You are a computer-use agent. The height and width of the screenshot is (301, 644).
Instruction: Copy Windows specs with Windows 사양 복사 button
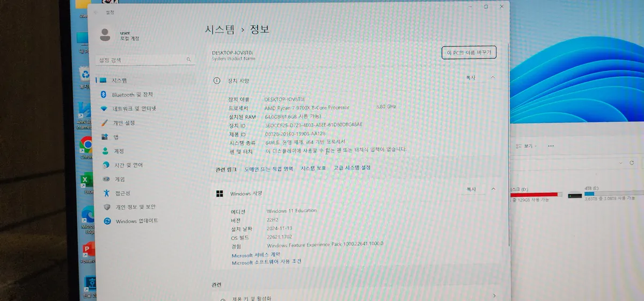pos(471,189)
